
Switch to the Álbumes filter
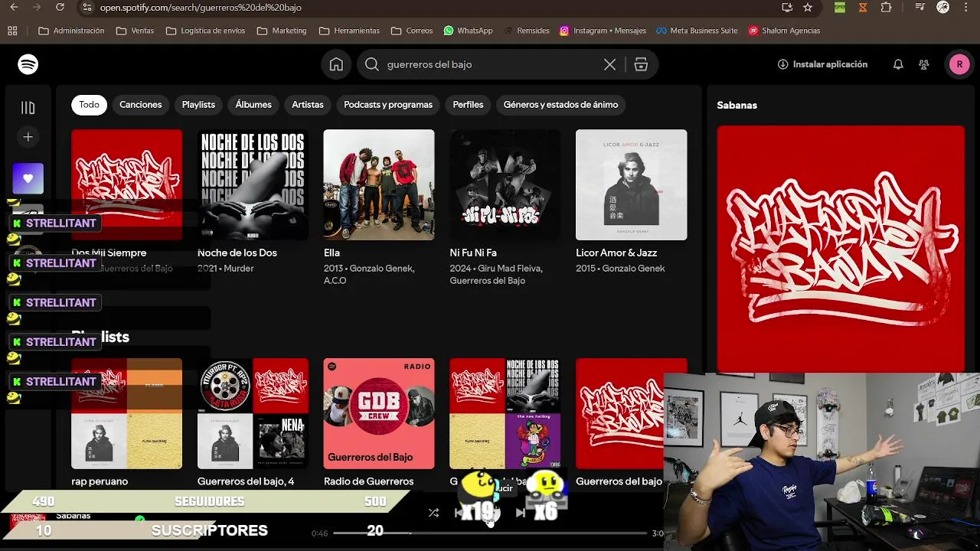pyautogui.click(x=253, y=105)
